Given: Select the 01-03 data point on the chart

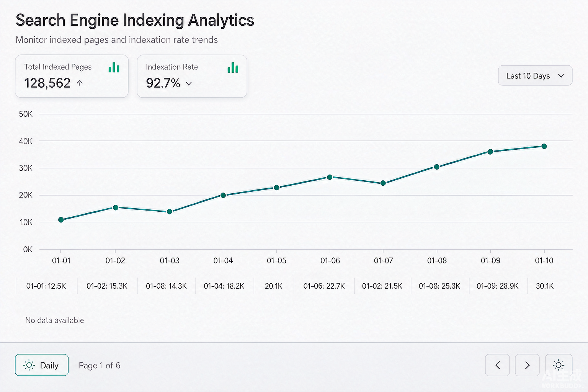Looking at the screenshot, I should point(169,212).
